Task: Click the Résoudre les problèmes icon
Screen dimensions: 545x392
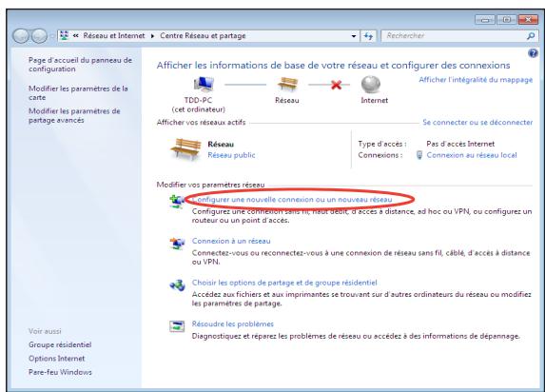Action: click(x=177, y=326)
